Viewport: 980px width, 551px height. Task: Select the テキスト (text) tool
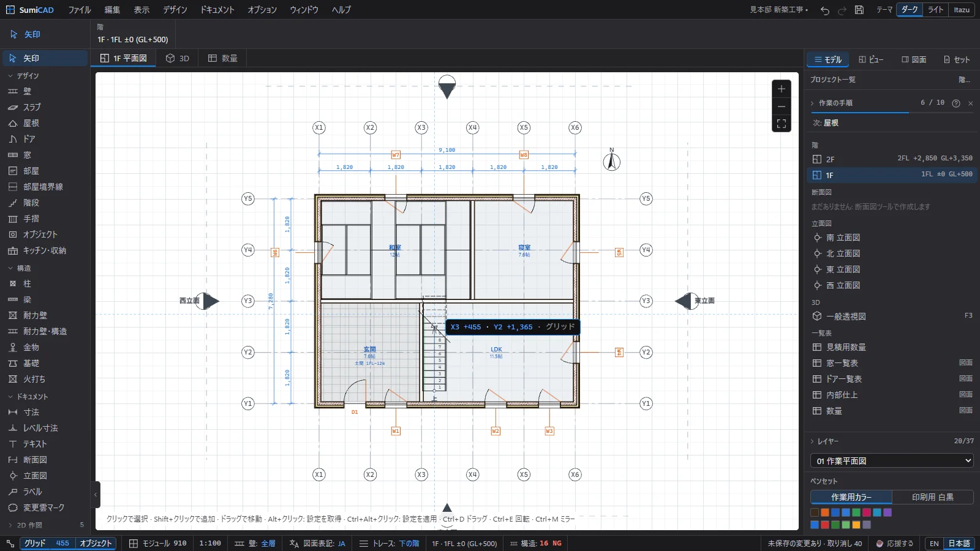click(45, 444)
